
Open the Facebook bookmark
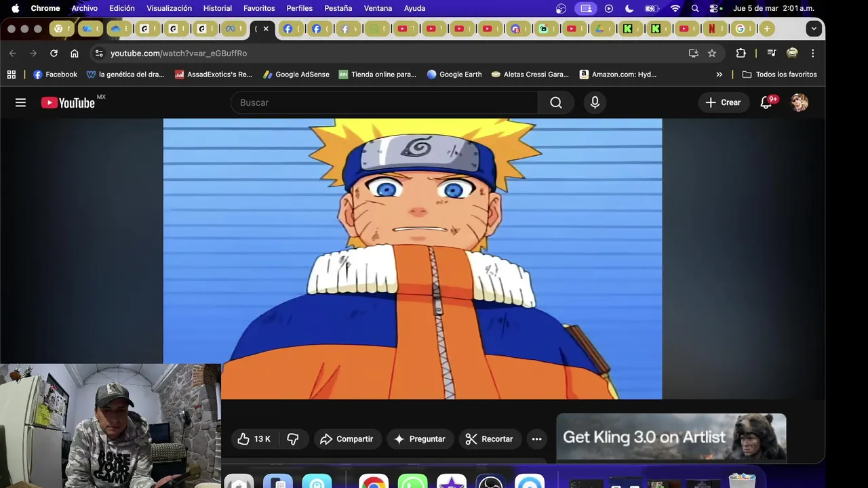pyautogui.click(x=55, y=75)
